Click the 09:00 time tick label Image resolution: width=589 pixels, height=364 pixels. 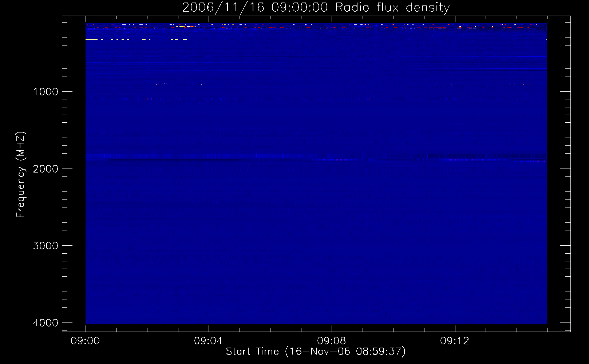pyautogui.click(x=85, y=341)
